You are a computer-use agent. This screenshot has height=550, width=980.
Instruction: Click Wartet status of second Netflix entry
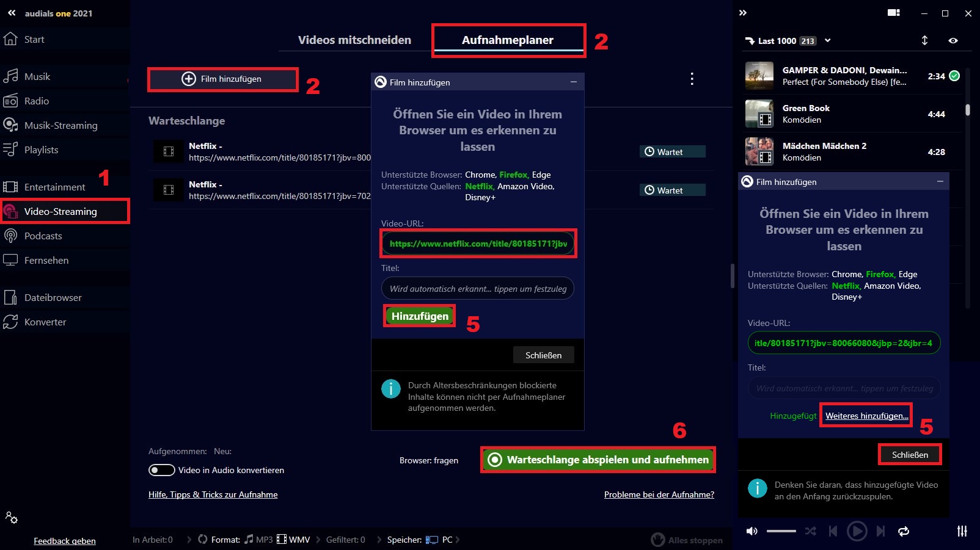click(672, 190)
